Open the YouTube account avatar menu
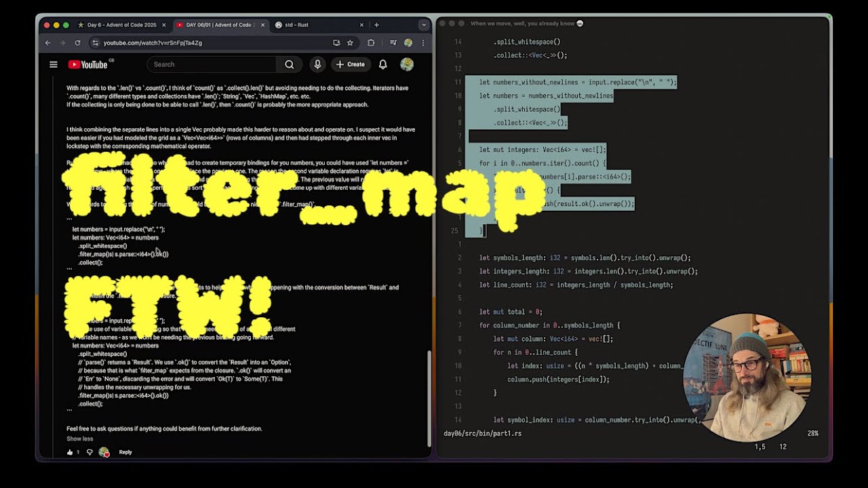 407,64
